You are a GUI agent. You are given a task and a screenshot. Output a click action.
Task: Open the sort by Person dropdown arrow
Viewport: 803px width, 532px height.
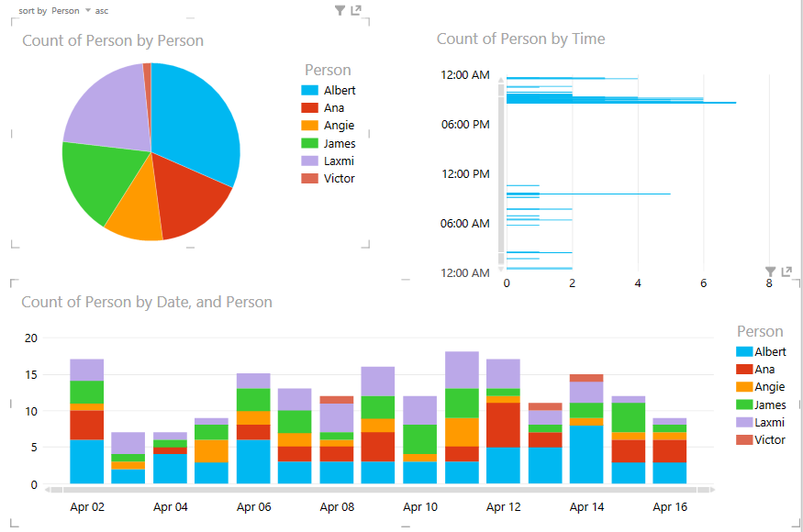point(87,11)
